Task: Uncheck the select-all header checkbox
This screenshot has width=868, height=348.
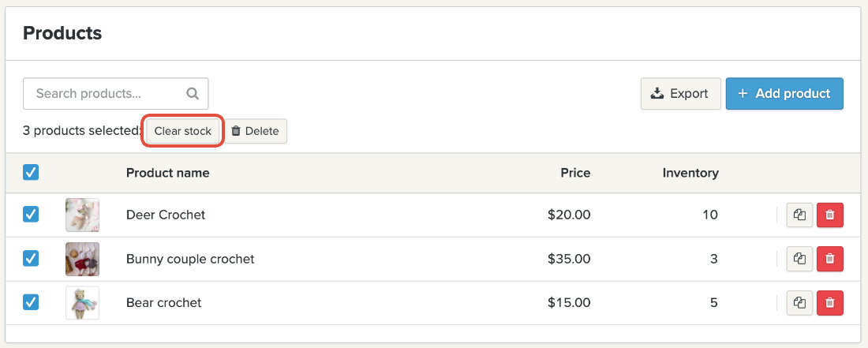Action: [x=31, y=172]
